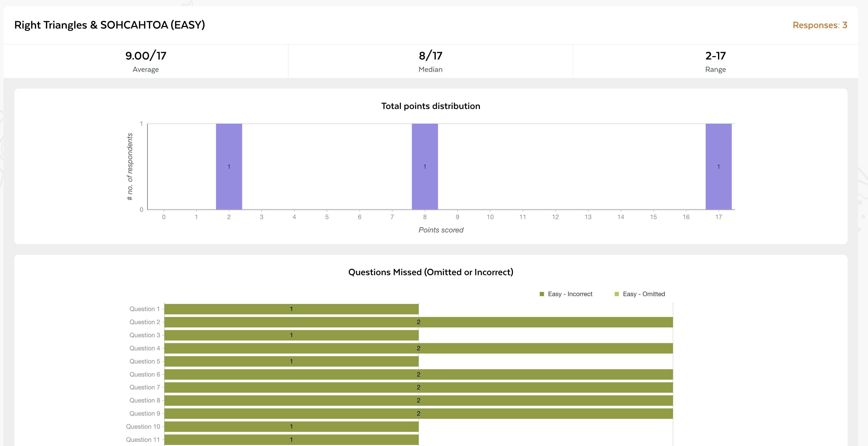868x446 pixels.
Task: Click the x-axis tick label 16
Action: pos(686,217)
